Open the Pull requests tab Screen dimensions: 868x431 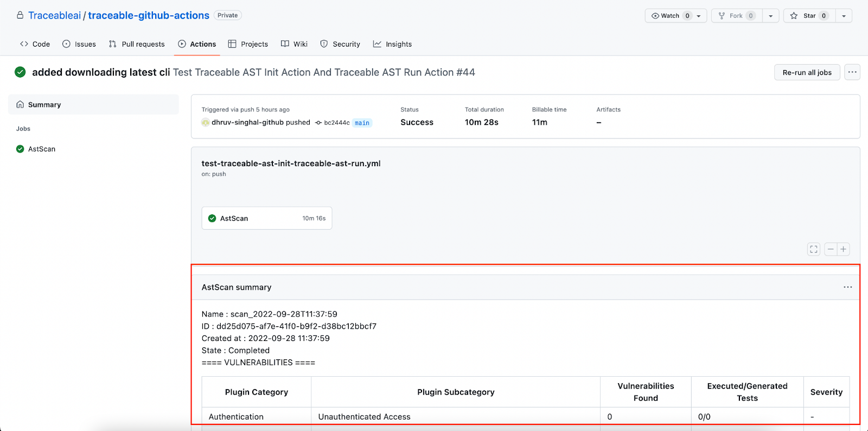point(137,44)
